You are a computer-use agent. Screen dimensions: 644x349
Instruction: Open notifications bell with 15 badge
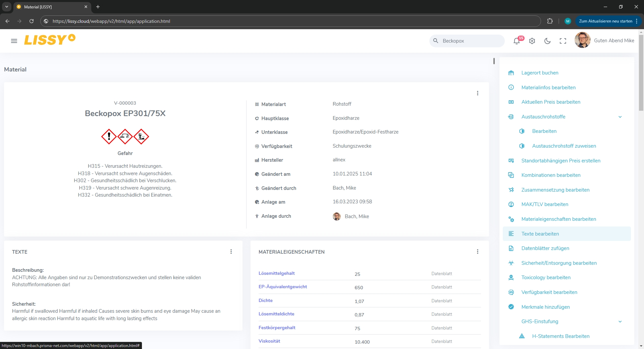click(x=517, y=41)
